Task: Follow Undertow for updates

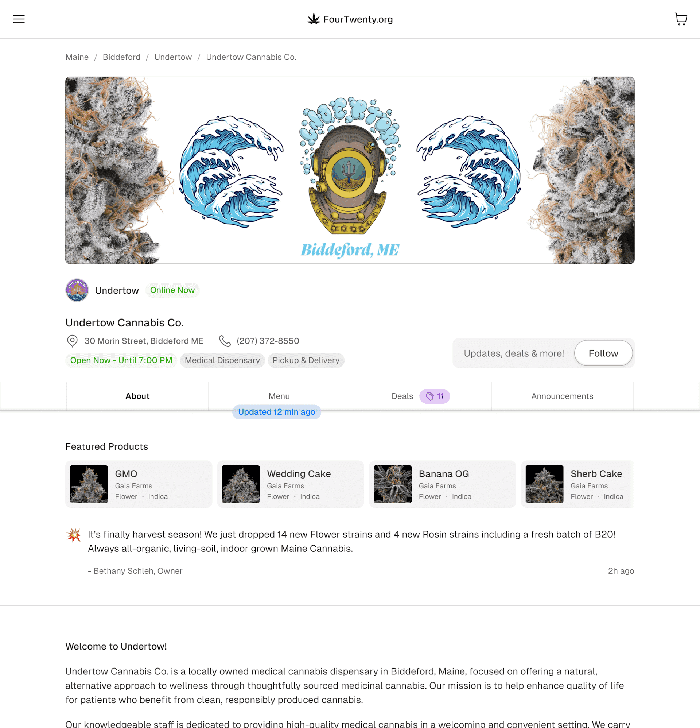Action: pos(603,353)
